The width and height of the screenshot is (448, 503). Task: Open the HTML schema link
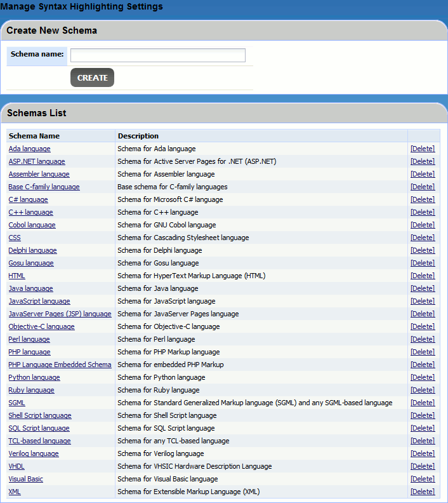[16, 276]
